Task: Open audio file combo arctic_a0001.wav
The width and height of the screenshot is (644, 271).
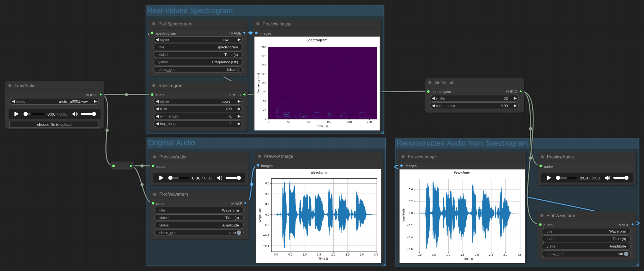Action: click(x=54, y=101)
